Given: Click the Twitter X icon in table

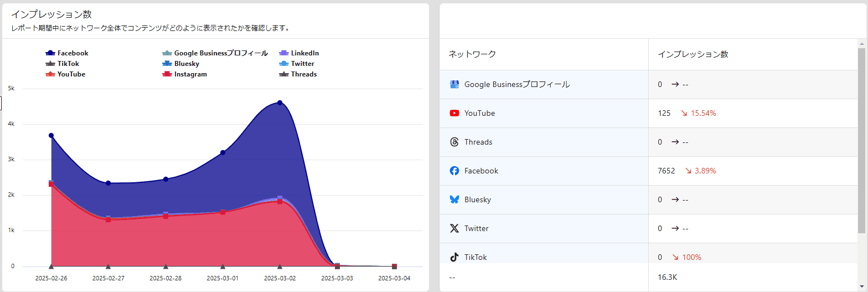Looking at the screenshot, I should coord(454,228).
